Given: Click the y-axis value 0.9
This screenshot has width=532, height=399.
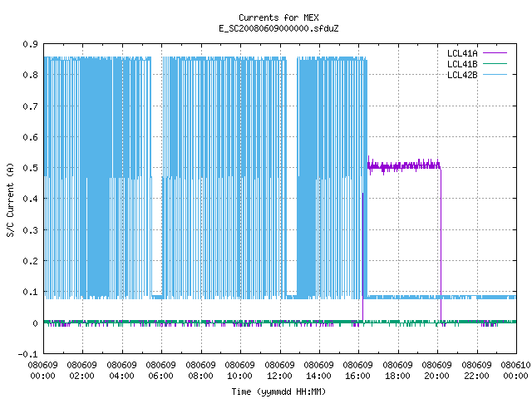Looking at the screenshot, I should pyautogui.click(x=31, y=44).
